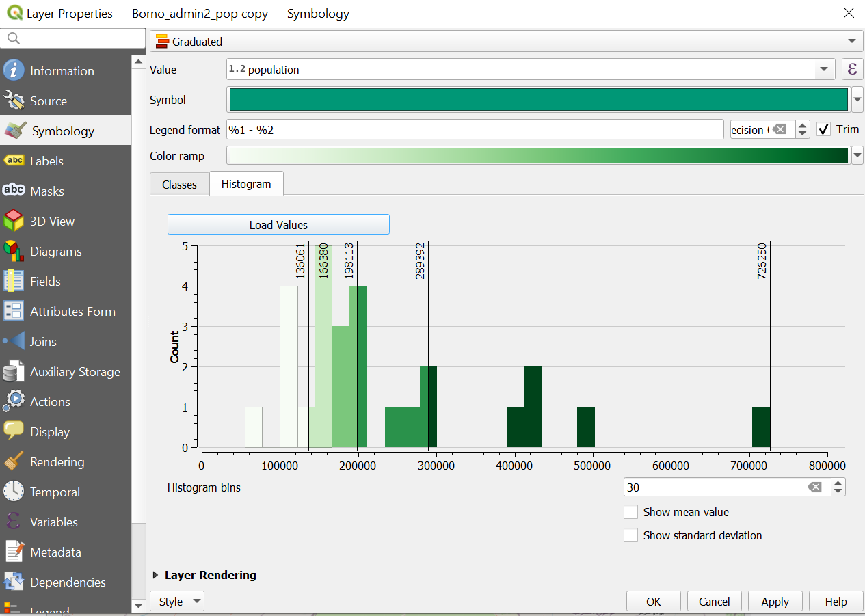Open the Joins section icon
Image resolution: width=865 pixels, height=616 pixels.
coord(14,341)
